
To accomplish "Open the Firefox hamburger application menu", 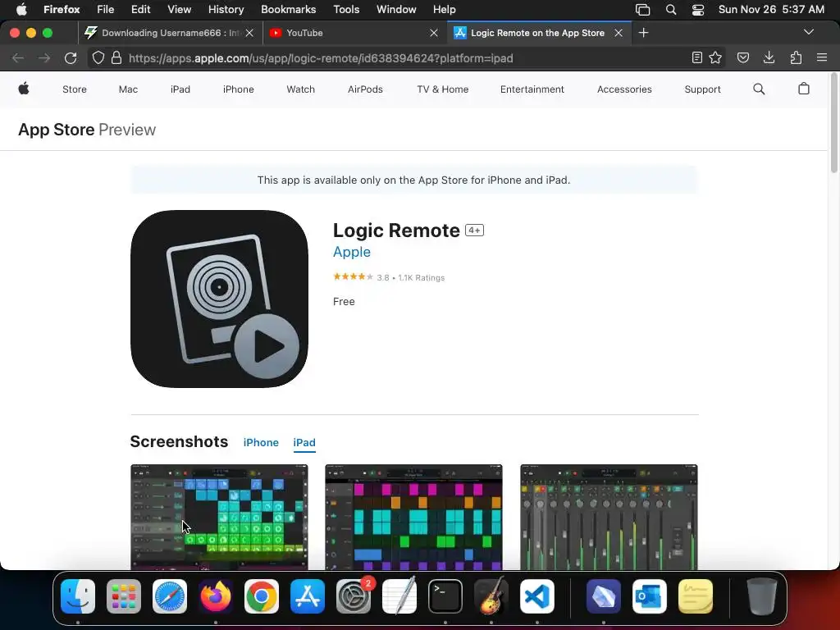I will coord(822,58).
